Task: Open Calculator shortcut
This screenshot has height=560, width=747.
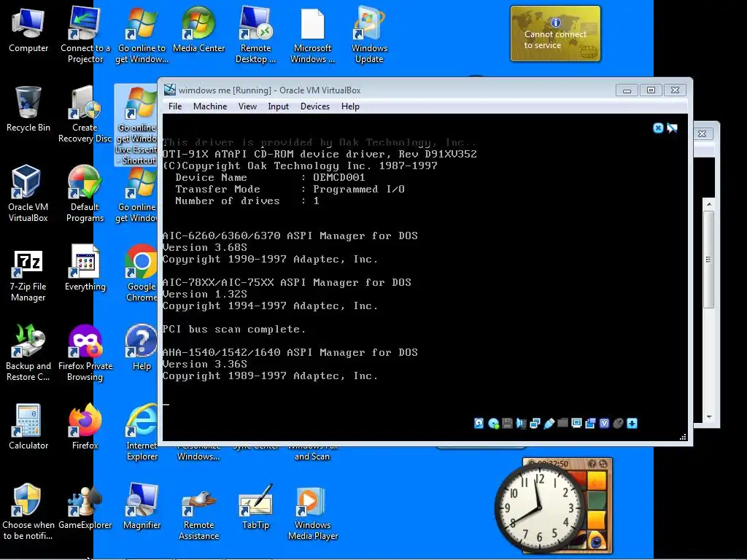Action: tap(28, 427)
